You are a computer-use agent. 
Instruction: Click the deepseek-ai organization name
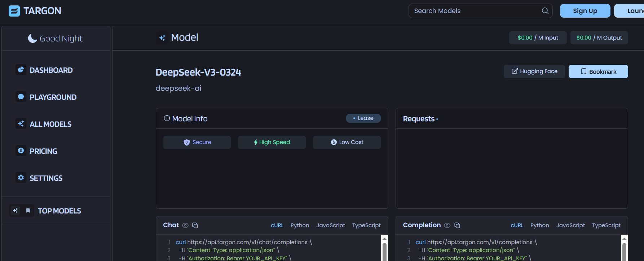[178, 88]
